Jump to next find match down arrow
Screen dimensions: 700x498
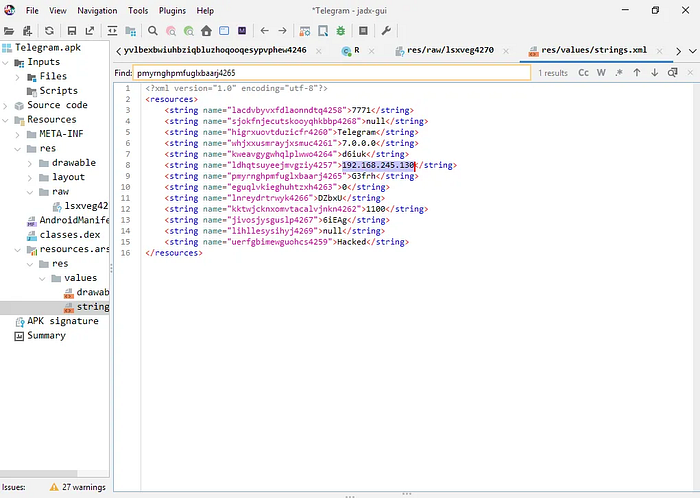654,73
